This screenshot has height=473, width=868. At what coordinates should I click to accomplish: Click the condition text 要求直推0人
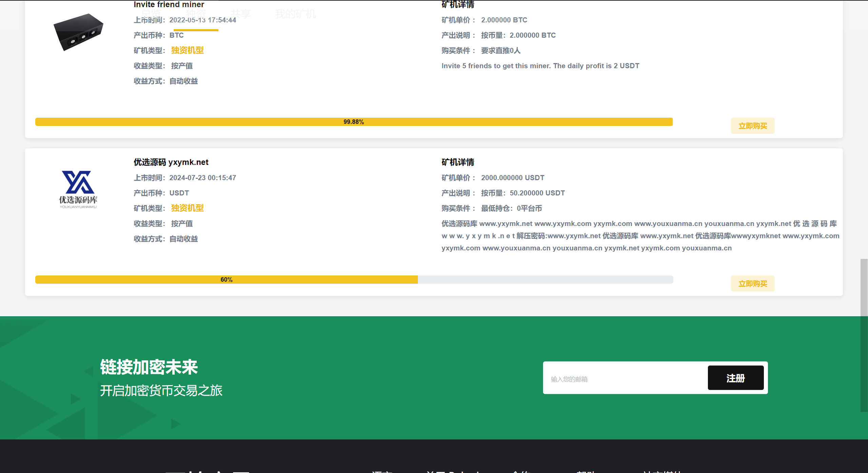501,51
